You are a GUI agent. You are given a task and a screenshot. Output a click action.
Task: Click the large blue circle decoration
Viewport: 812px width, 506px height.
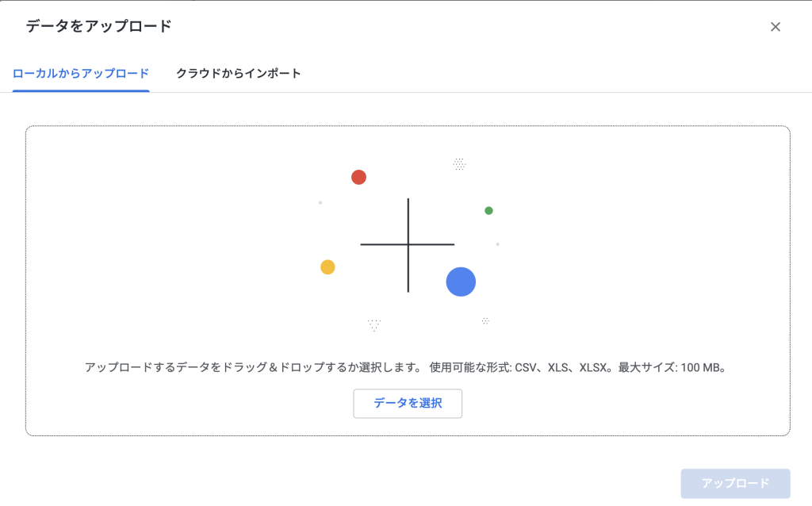pos(461,282)
